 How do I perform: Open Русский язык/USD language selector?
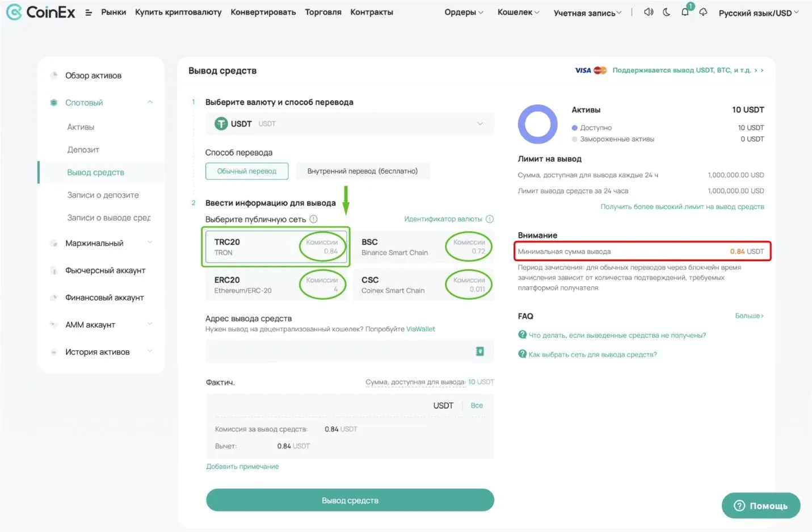(759, 13)
